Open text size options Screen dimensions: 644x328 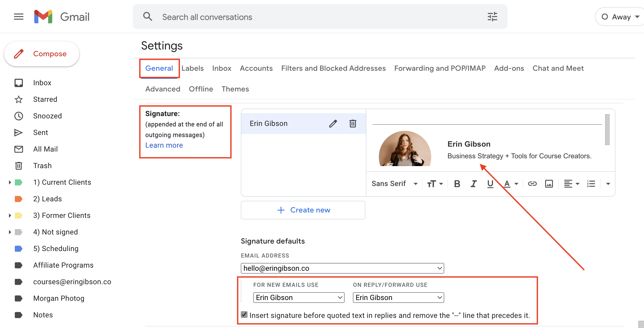click(435, 184)
